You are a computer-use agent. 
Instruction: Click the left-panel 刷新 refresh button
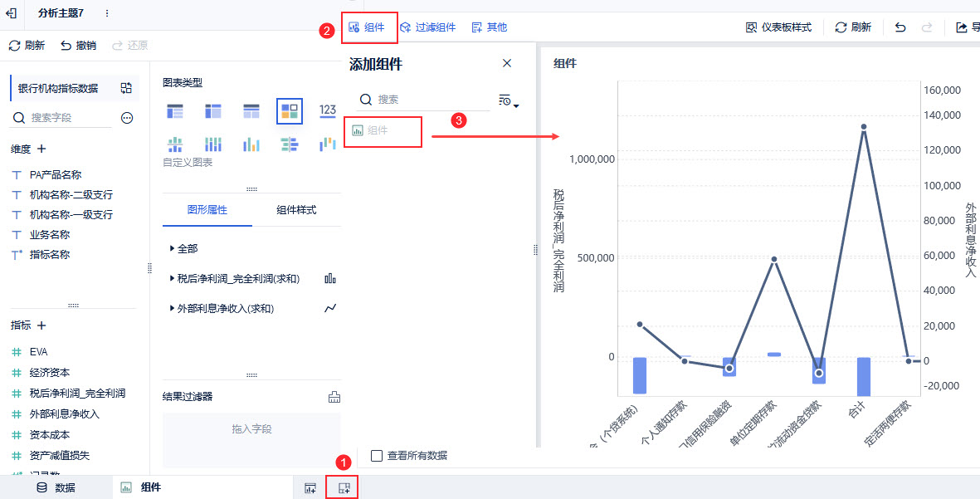[x=27, y=46]
